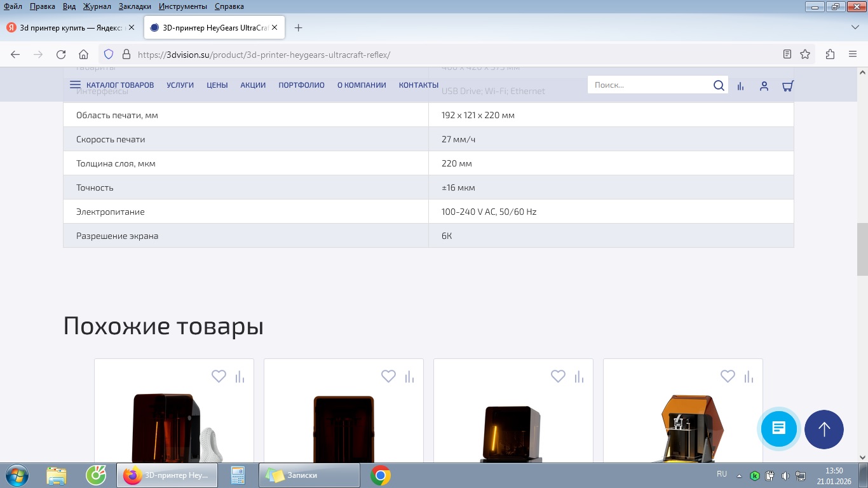Open the Закладки menu
Viewport: 868px width, 488px height.
[x=135, y=6]
